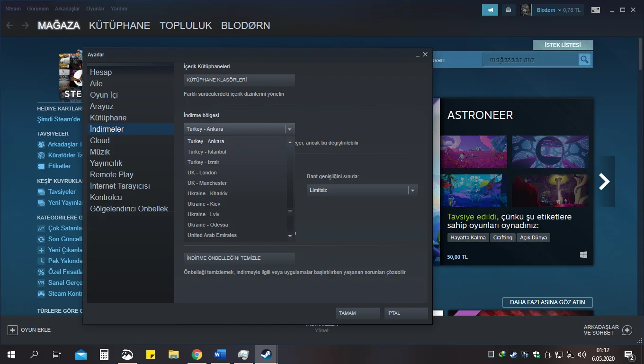Screen dimensions: 644x364
Task: Click the store search magnifier icon
Action: pyautogui.click(x=585, y=60)
